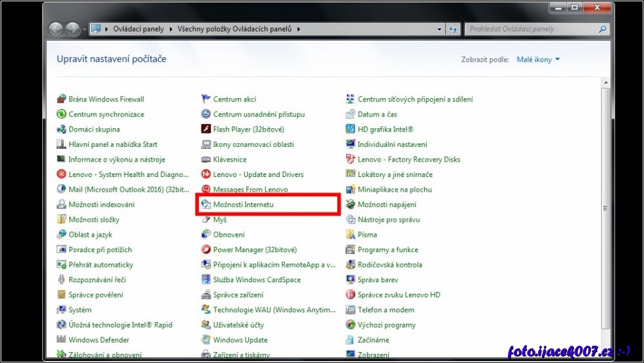Click the Možnosti Internetu globe icon
The image size is (644, 363).
tap(206, 205)
